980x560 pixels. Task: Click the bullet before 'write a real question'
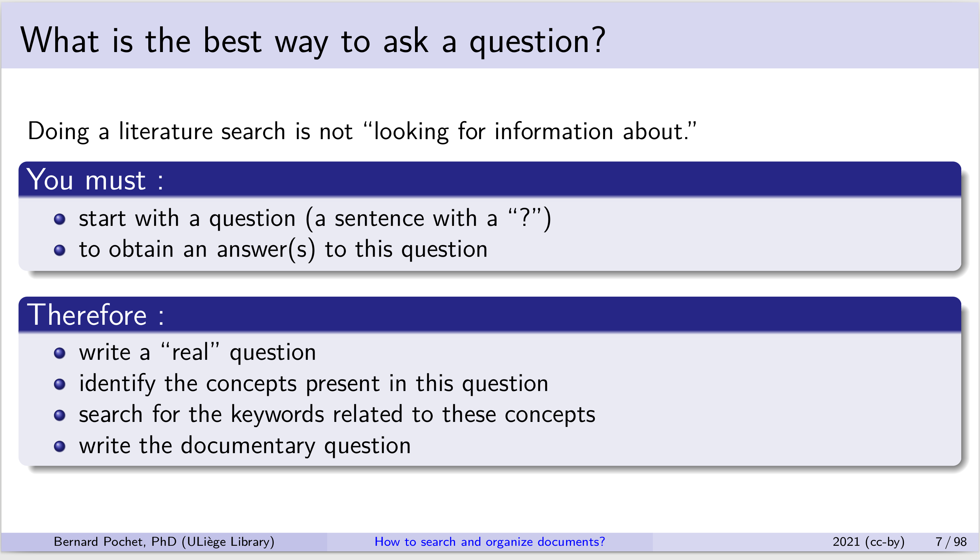pyautogui.click(x=60, y=353)
